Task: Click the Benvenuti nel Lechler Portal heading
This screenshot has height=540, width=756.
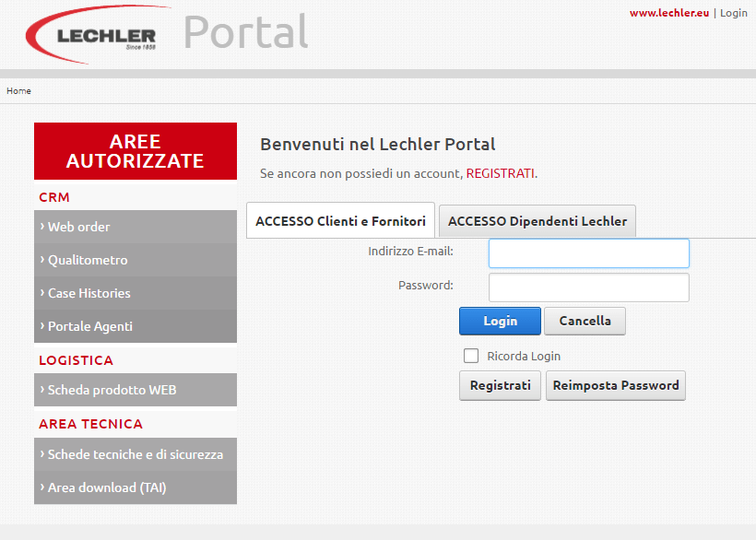Action: click(377, 145)
